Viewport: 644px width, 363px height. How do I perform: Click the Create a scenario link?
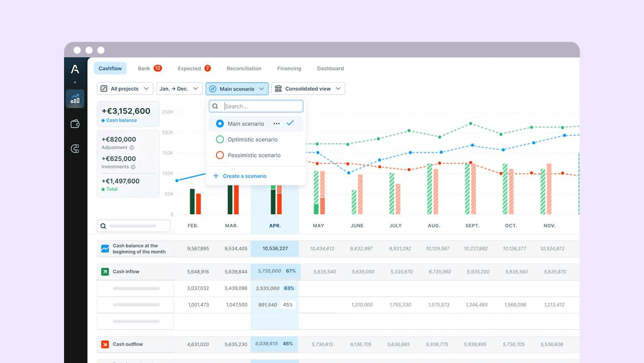(x=244, y=176)
